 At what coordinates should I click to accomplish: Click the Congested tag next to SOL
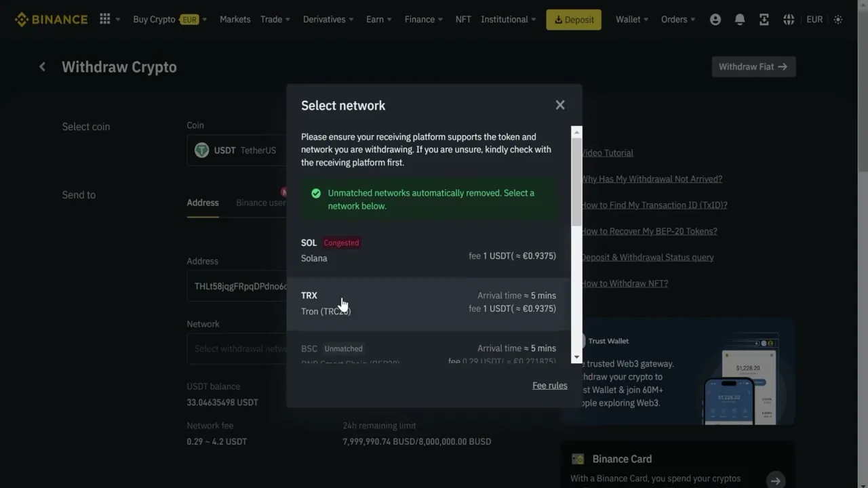click(341, 243)
